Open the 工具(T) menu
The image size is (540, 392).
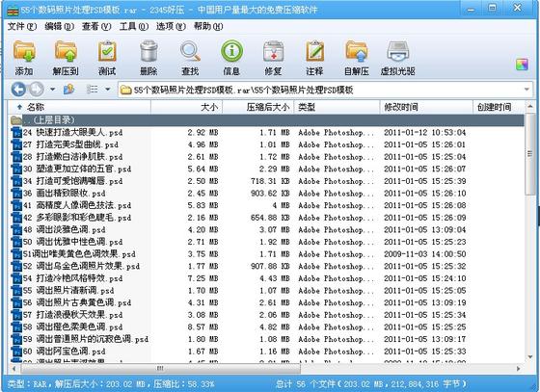(x=134, y=26)
